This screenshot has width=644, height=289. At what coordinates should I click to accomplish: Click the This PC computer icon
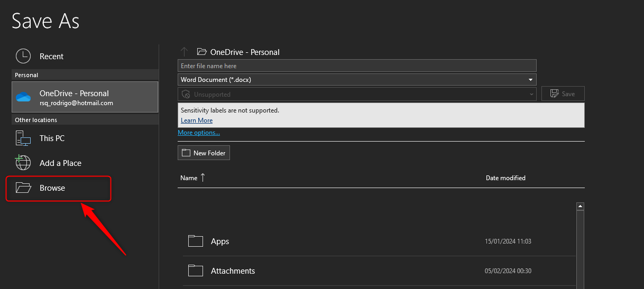23,138
